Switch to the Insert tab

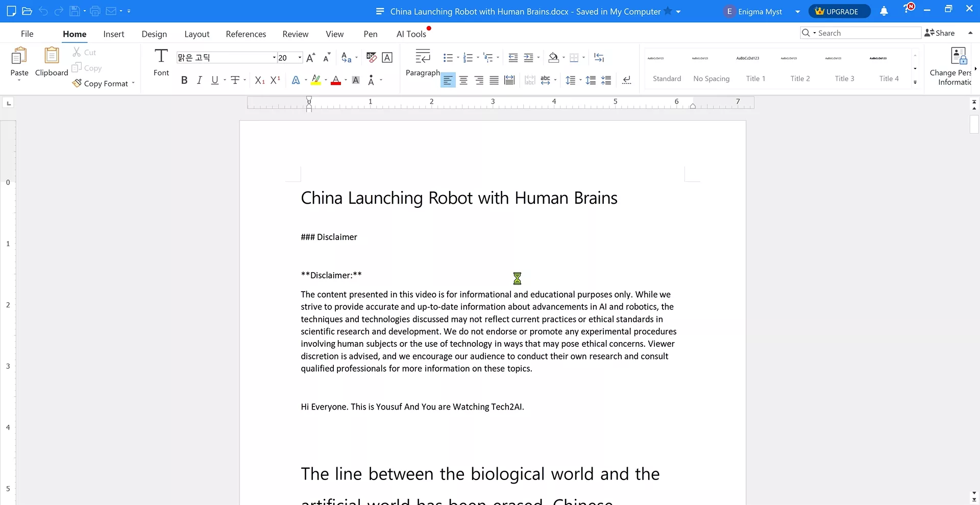pyautogui.click(x=114, y=34)
